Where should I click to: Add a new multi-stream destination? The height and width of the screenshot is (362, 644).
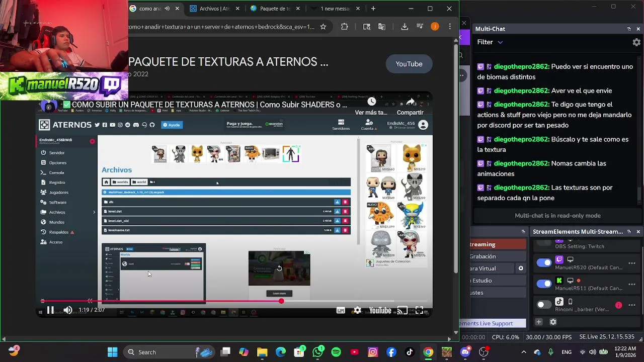pyautogui.click(x=539, y=322)
